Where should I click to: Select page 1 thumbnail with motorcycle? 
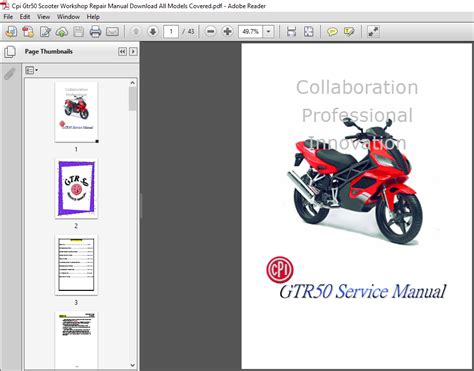click(76, 112)
